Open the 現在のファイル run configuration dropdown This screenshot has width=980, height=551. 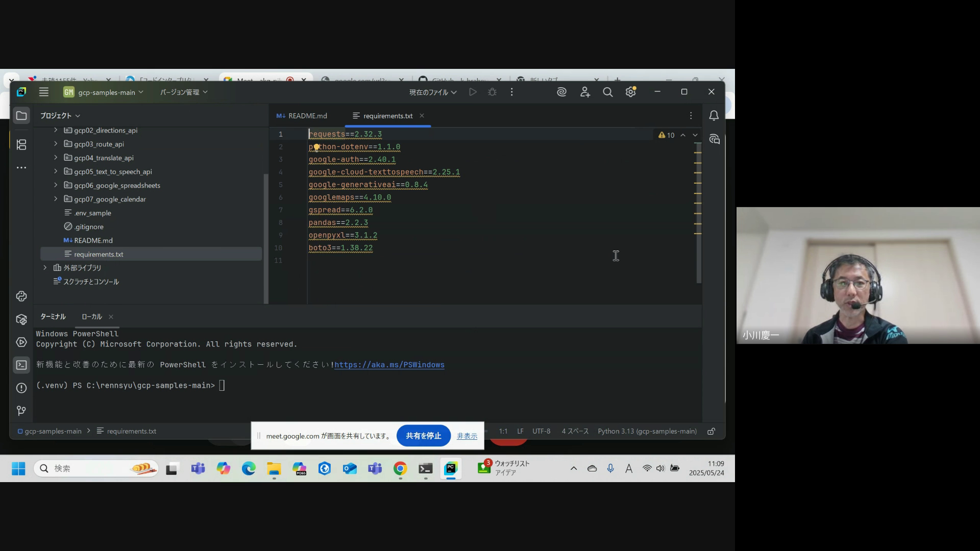432,92
